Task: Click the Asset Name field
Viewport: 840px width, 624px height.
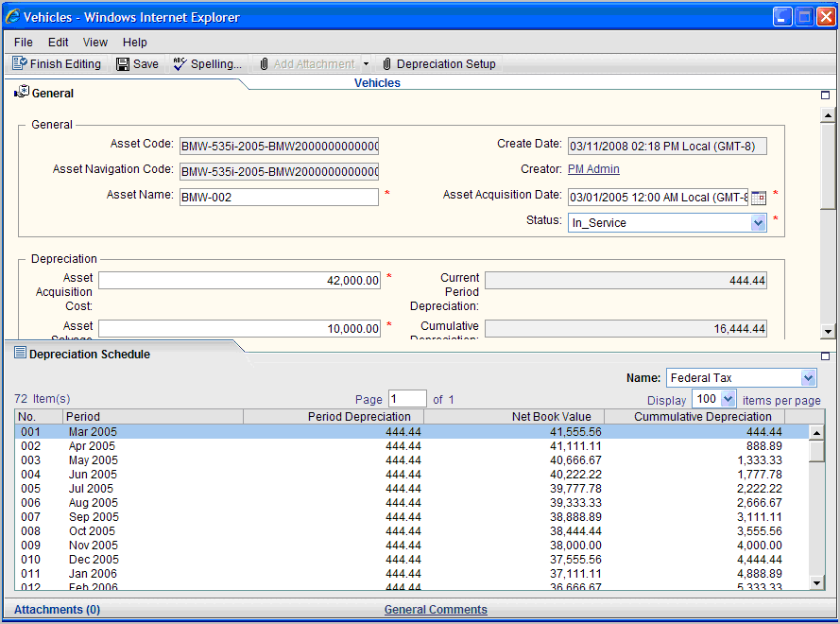Action: (x=279, y=197)
